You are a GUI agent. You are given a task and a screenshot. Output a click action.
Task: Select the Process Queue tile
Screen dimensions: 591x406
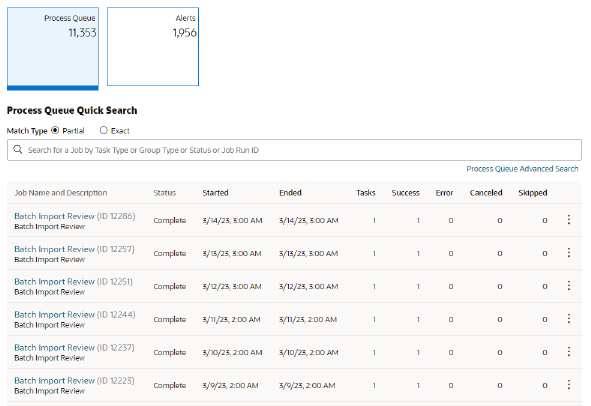click(53, 49)
